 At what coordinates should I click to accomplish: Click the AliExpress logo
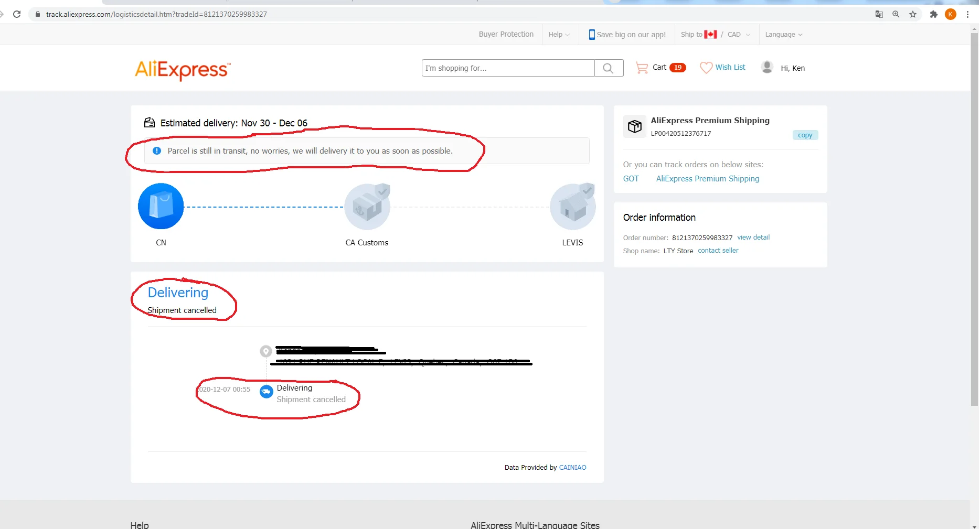click(183, 70)
